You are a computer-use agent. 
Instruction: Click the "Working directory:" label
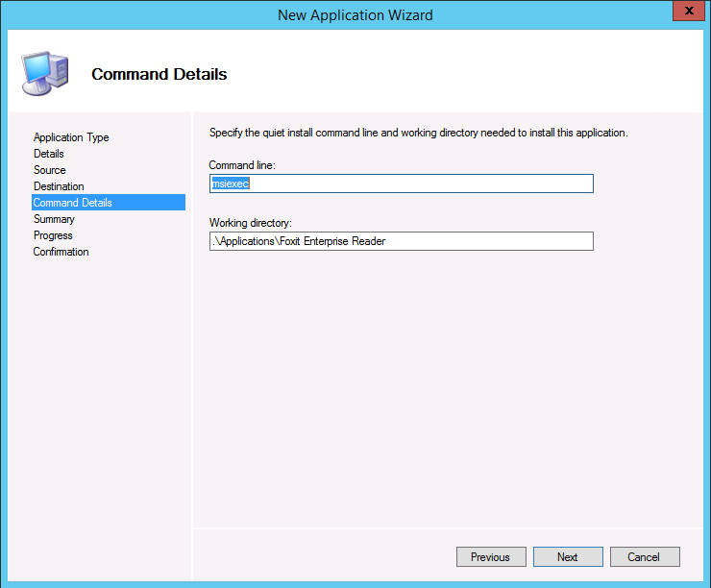[x=250, y=223]
